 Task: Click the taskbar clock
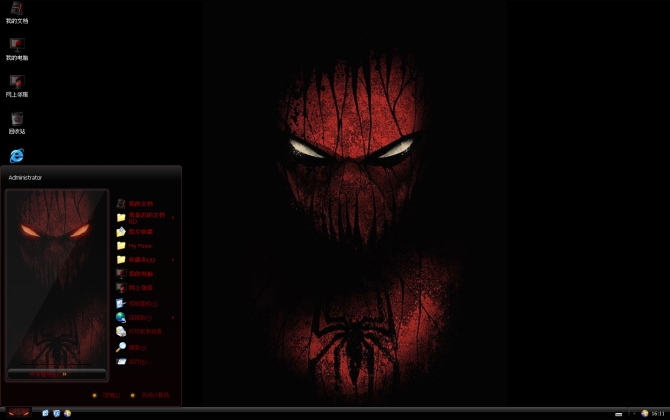656,413
